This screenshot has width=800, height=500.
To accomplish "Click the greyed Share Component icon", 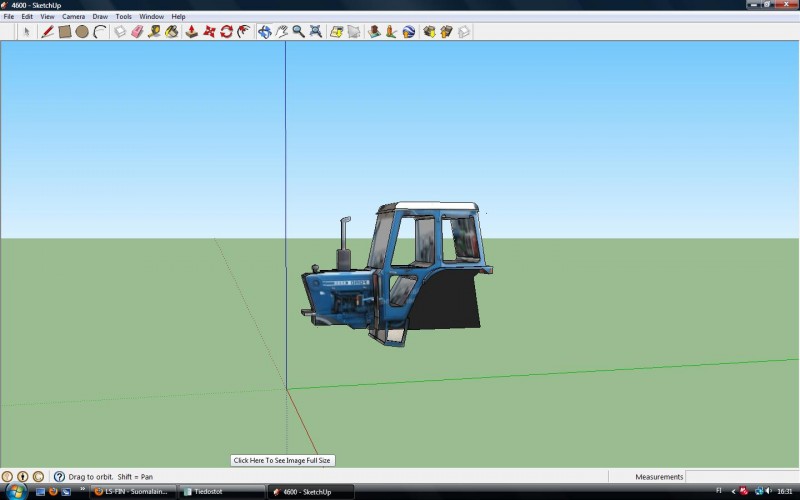I will coord(464,32).
